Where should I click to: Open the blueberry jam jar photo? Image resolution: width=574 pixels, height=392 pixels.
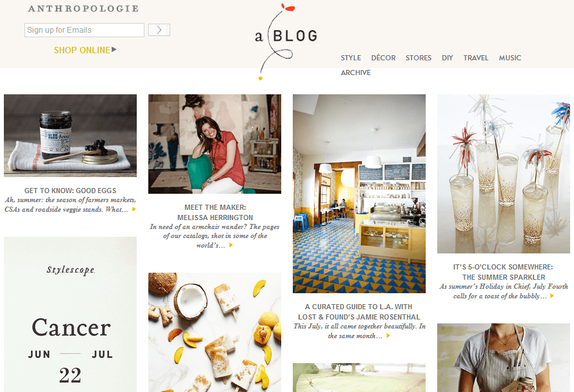70,135
